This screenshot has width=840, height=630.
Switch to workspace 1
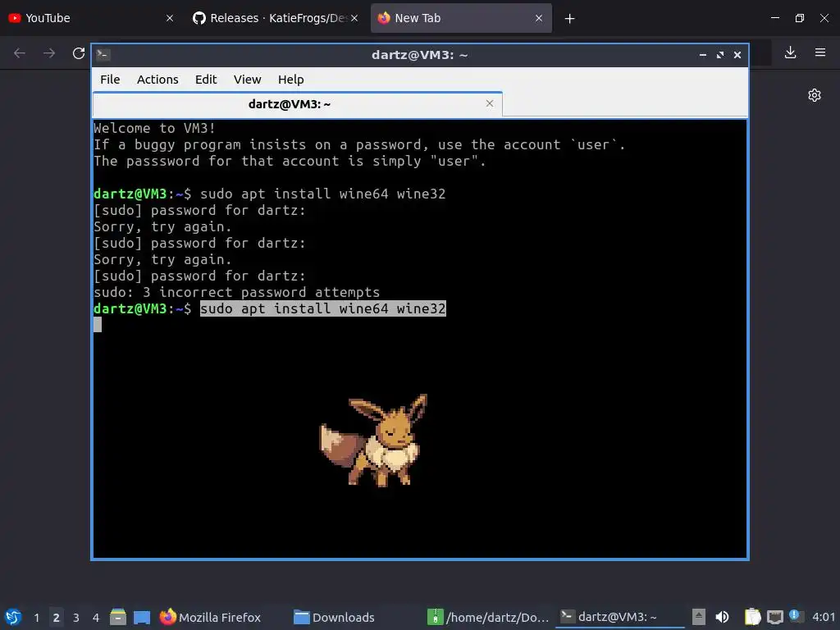click(x=36, y=618)
